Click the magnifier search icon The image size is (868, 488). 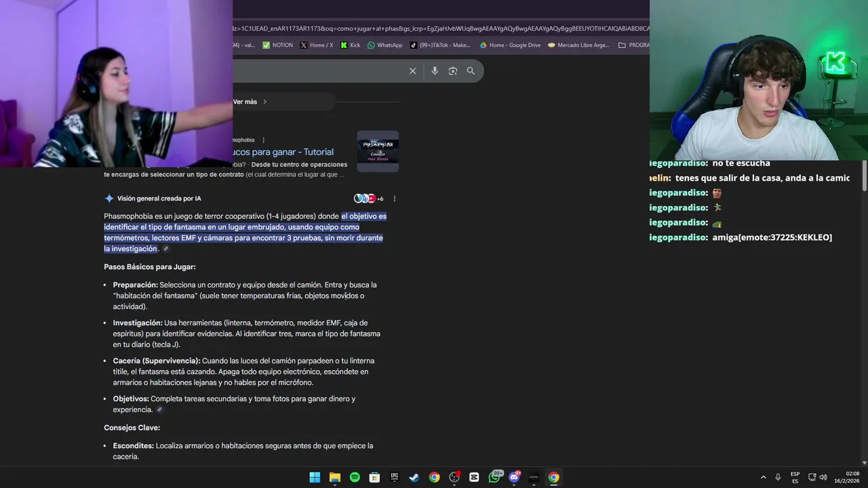[471, 70]
